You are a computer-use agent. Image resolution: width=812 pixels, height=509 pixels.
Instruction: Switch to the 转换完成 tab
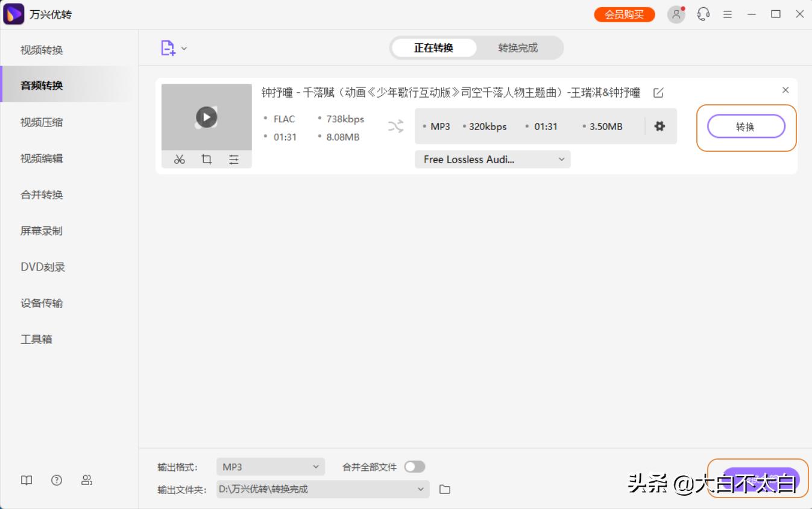(x=517, y=48)
